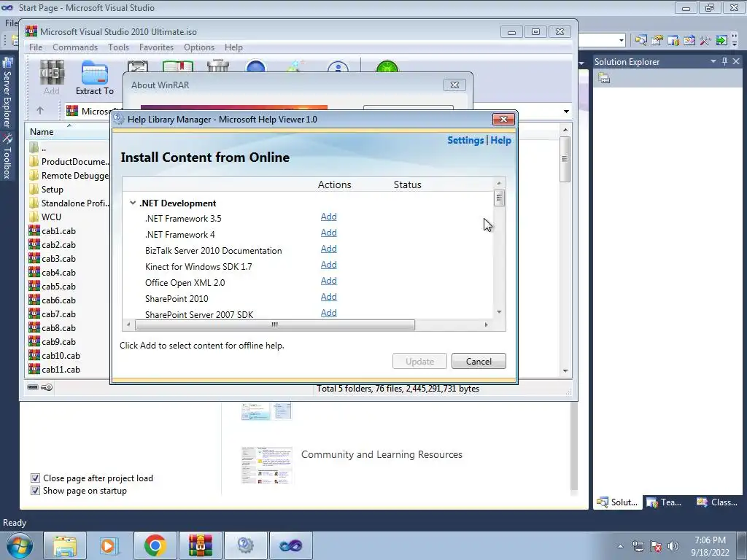747x560 pixels.
Task: Click Add for SharePoint 2010
Action: [x=329, y=297]
